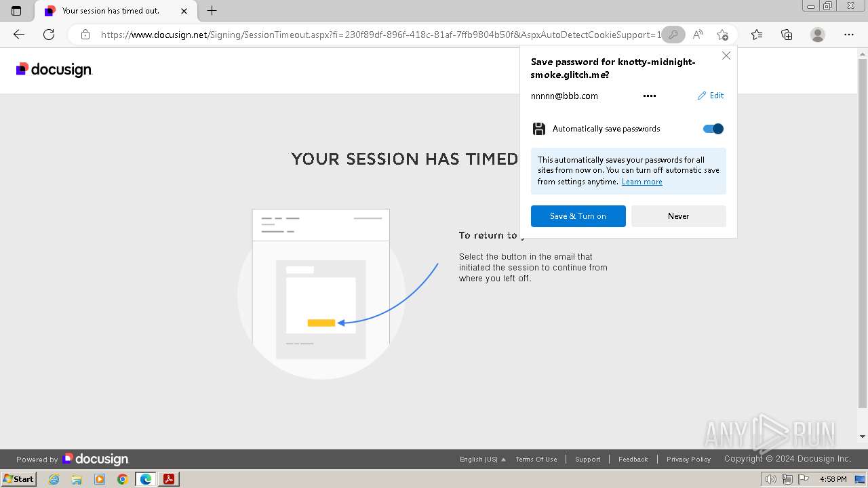Image resolution: width=868 pixels, height=488 pixels.
Task: Click the Action Center flag icon
Action: click(x=804, y=479)
